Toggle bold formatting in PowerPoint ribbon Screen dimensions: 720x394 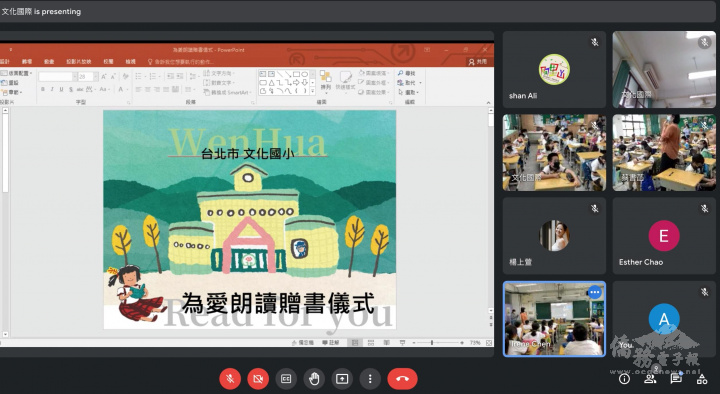click(x=43, y=89)
